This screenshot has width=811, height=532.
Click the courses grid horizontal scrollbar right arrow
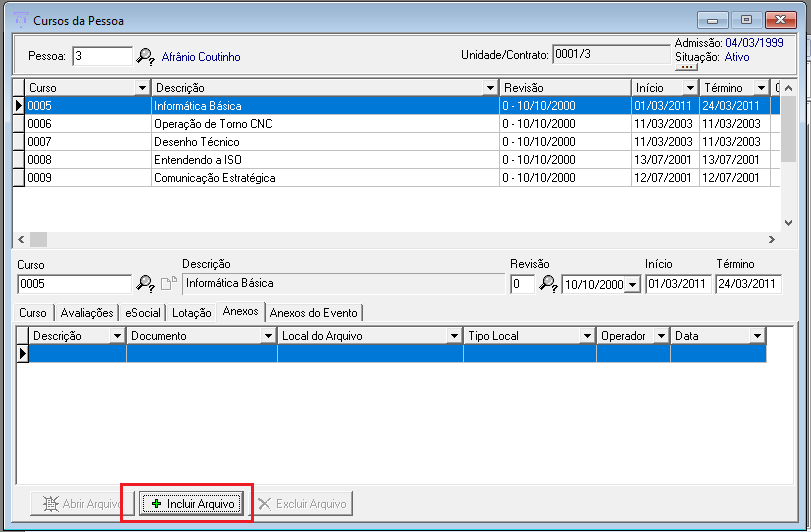tap(771, 239)
